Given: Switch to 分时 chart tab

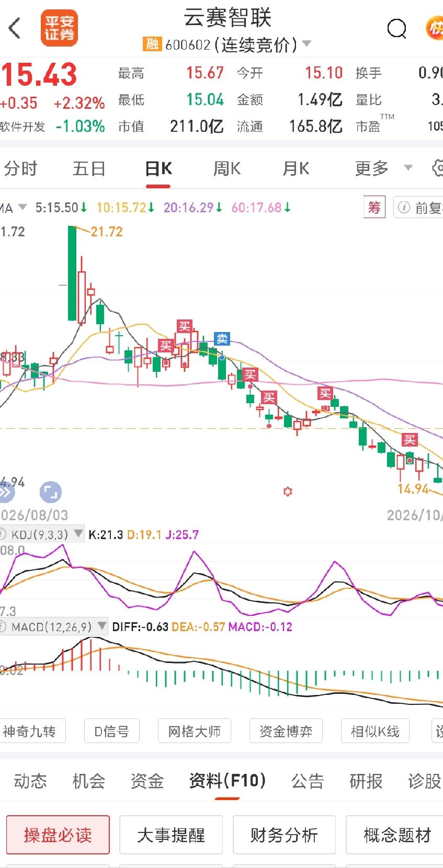Looking at the screenshot, I should pos(21,168).
